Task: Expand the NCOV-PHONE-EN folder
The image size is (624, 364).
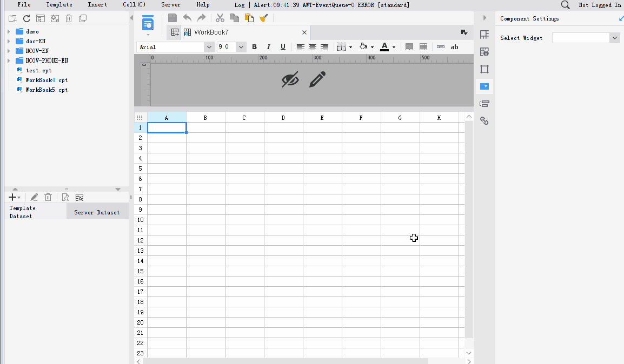Action: pyautogui.click(x=9, y=60)
